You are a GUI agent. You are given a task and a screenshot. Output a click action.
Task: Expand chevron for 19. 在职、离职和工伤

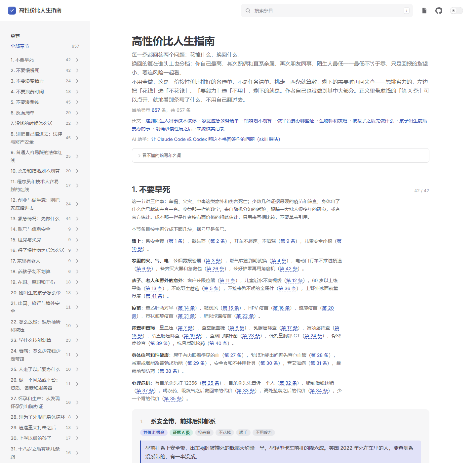coord(77,282)
